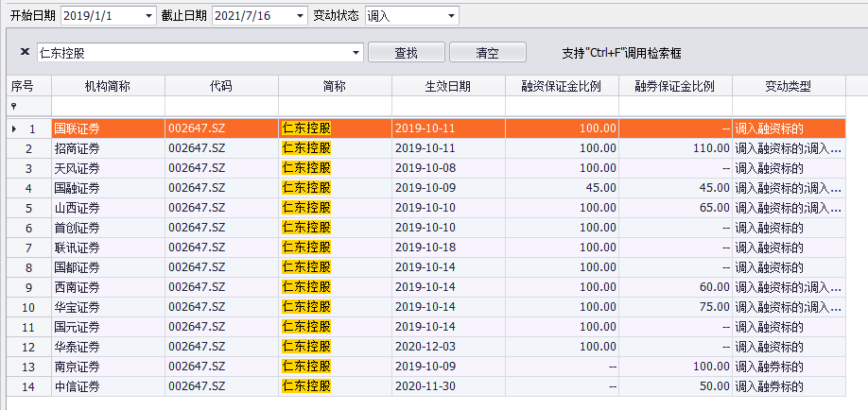The image size is (868, 410).
Task: Click date 2019-10-18 in 联讯证券 row
Action: [425, 248]
